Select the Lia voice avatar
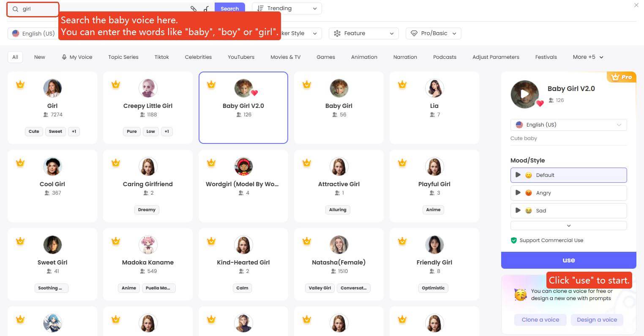Viewport: 644px width, 336px height. pos(434,88)
